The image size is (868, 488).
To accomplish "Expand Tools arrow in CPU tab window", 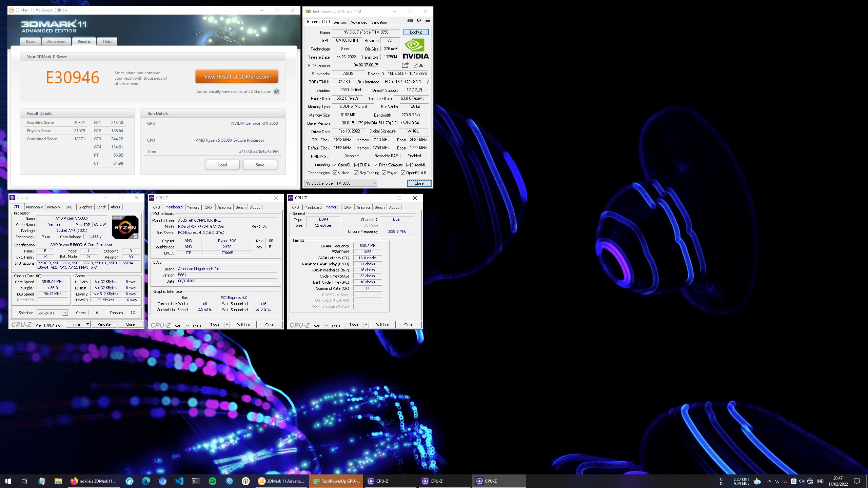I will click(x=87, y=324).
